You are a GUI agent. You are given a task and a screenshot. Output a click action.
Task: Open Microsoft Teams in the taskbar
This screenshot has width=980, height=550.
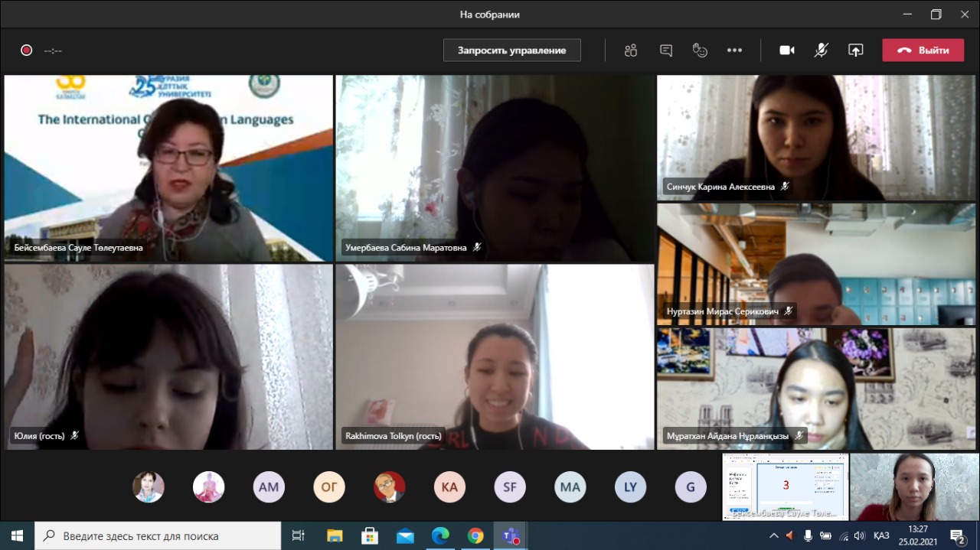[x=510, y=535]
